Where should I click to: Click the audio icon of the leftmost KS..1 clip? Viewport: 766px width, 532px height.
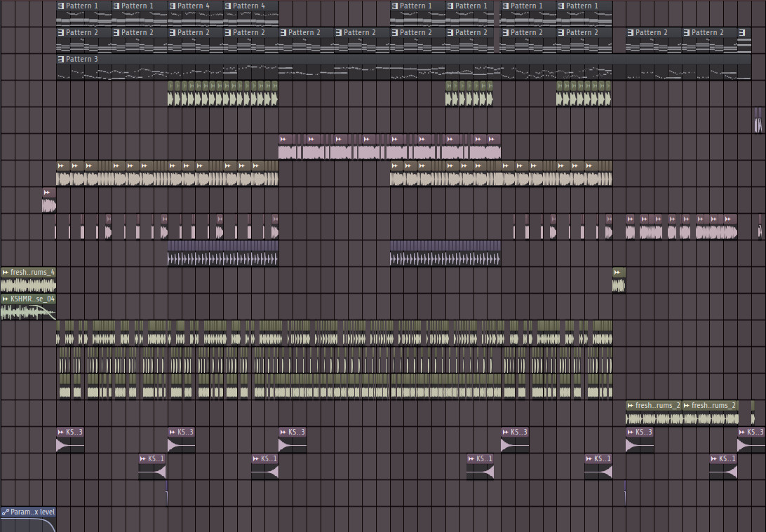point(143,459)
